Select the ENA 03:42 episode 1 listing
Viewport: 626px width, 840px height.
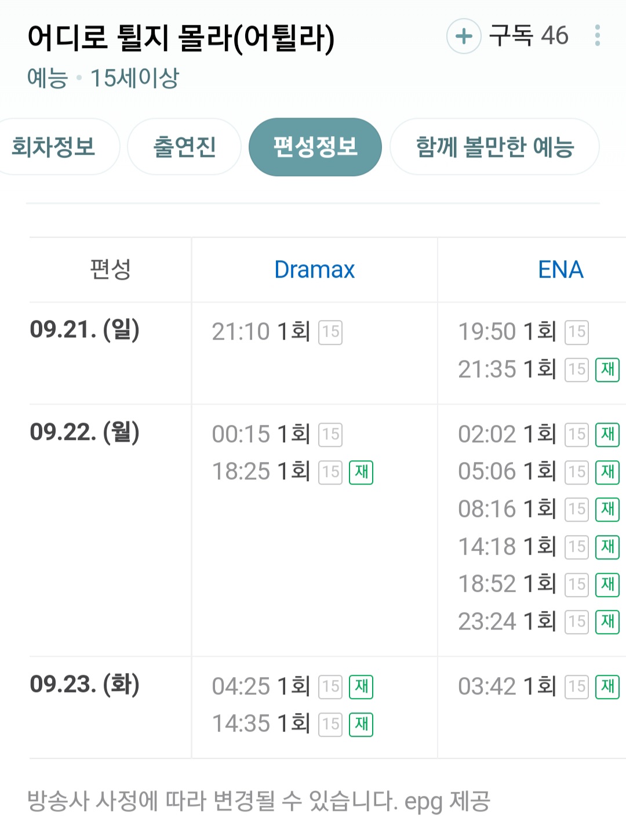tap(507, 686)
